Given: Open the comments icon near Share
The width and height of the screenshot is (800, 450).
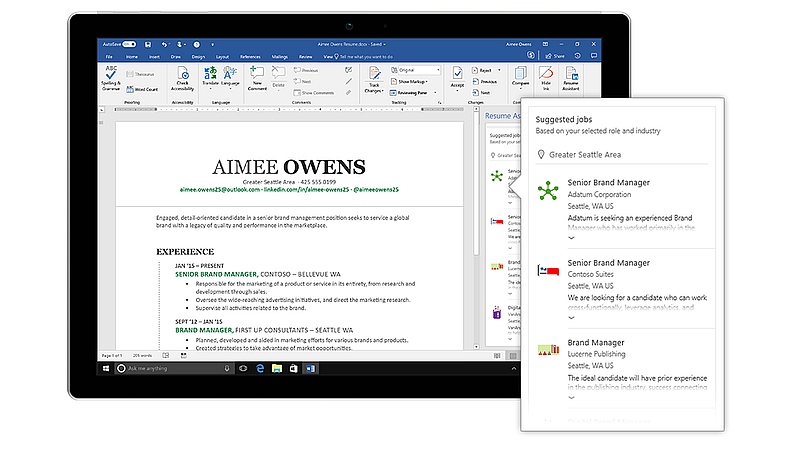Looking at the screenshot, I should pyautogui.click(x=594, y=56).
